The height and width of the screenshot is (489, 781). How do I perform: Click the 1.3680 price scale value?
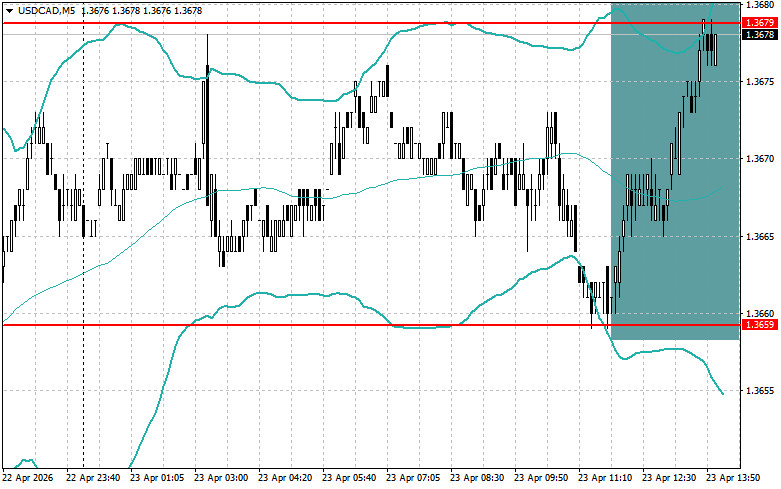coord(760,4)
